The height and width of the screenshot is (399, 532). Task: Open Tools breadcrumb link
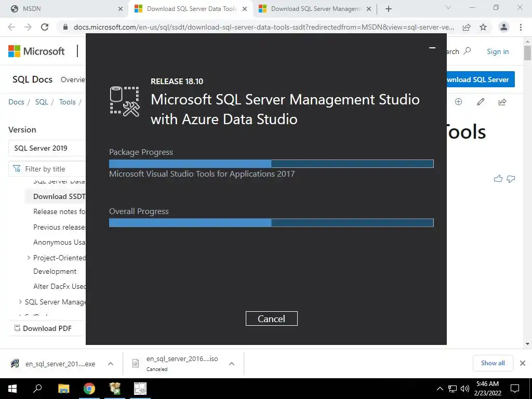[67, 102]
